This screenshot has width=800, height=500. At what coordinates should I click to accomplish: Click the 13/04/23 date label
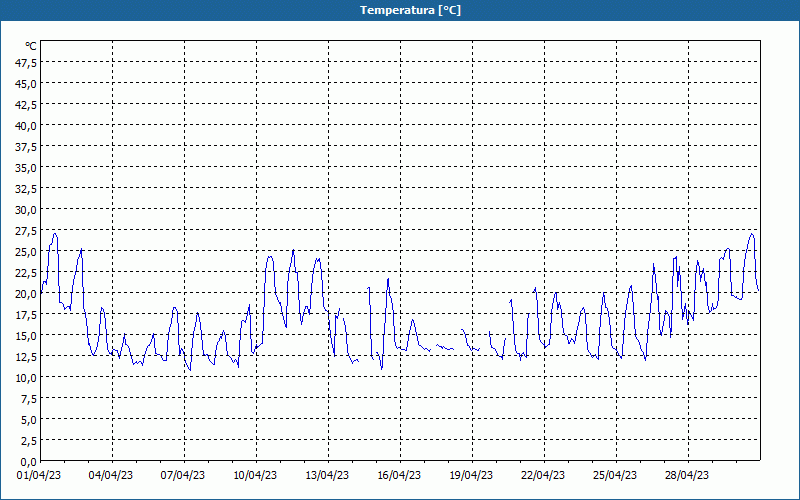coord(327,475)
